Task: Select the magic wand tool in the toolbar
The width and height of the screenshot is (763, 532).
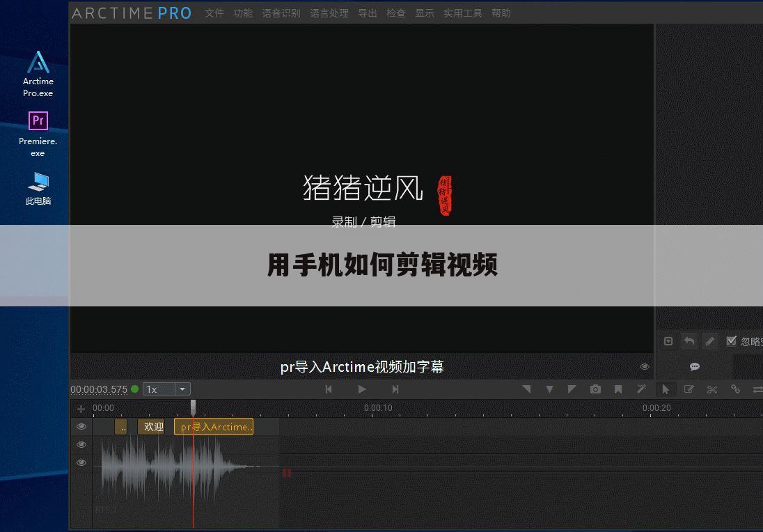Action: point(641,389)
